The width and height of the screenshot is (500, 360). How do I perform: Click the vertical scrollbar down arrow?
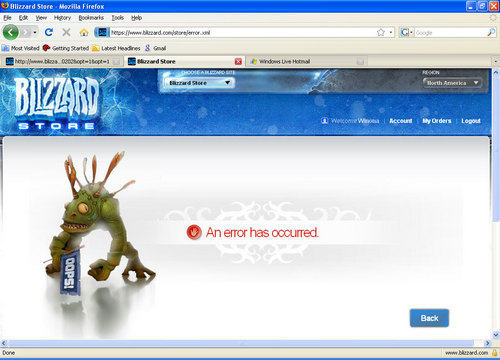click(x=496, y=335)
